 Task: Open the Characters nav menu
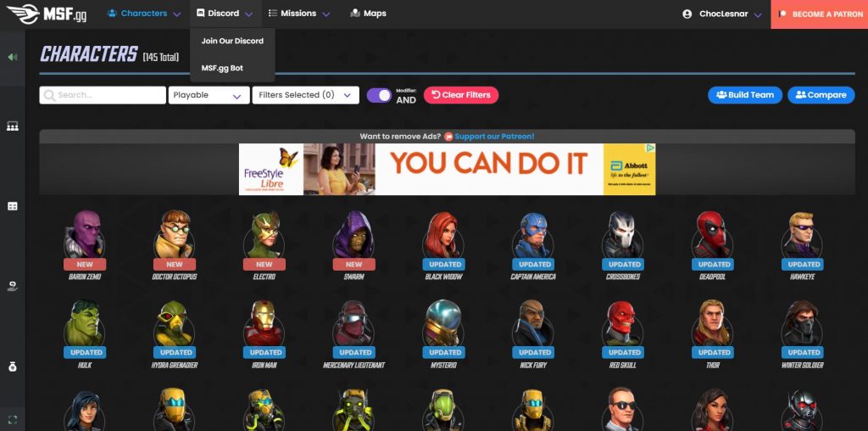point(144,14)
